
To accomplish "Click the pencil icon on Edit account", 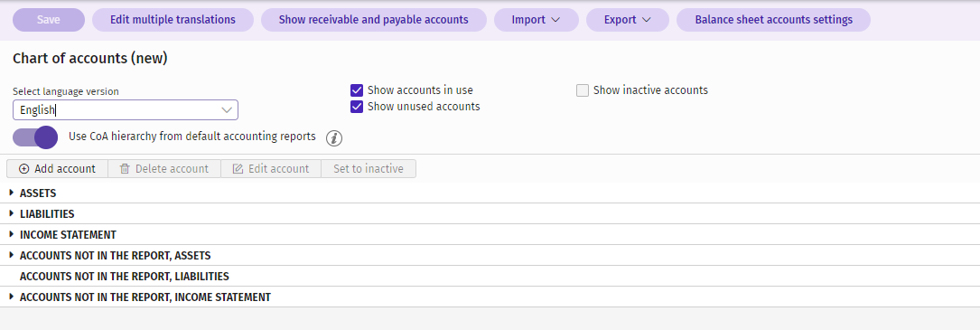I will tap(238, 169).
